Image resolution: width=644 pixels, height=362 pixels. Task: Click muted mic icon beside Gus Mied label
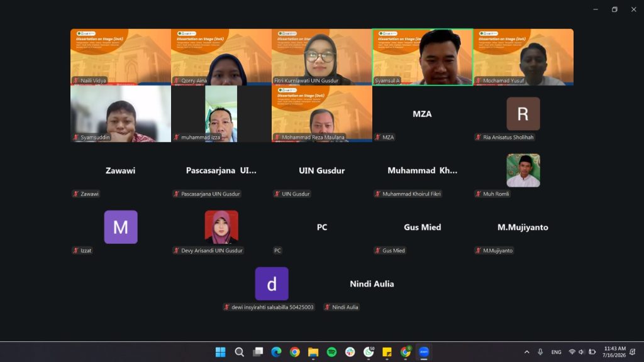coord(378,250)
